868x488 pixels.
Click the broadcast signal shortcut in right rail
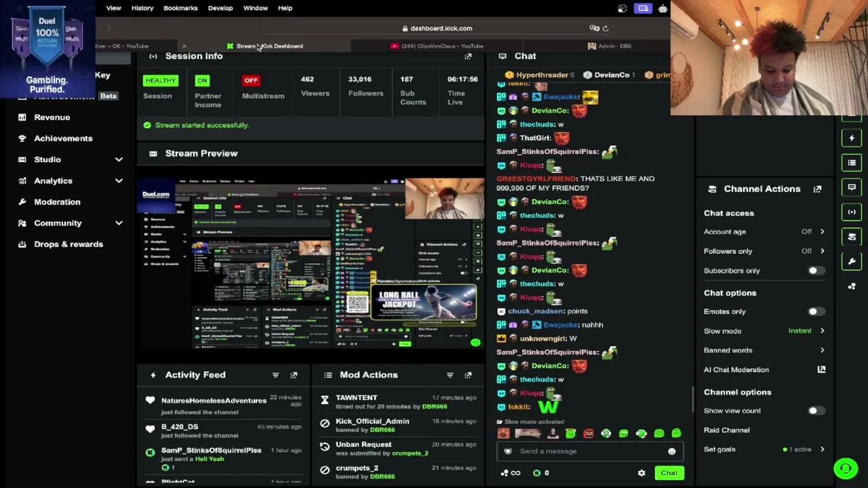coord(852,212)
